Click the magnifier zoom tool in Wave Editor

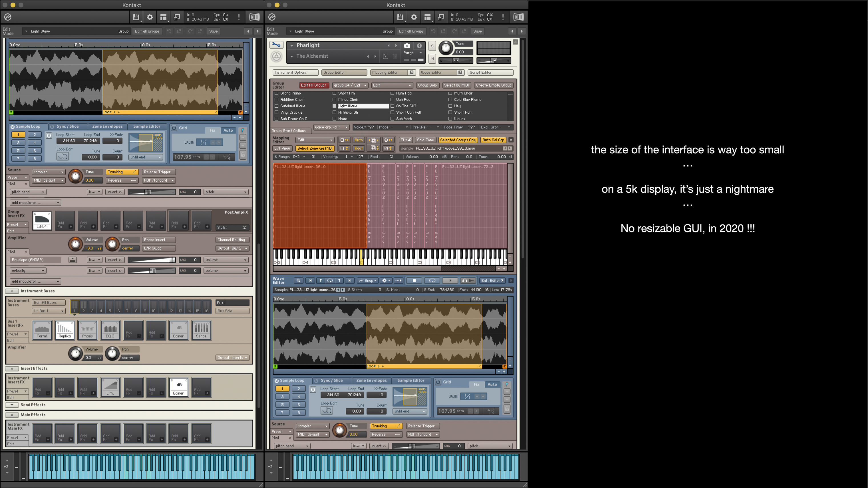(298, 280)
